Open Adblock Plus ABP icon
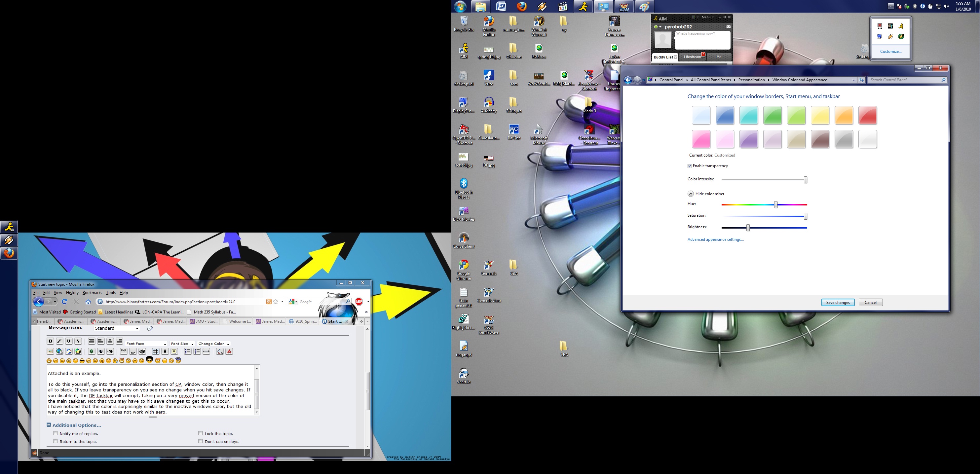Screen dimensions: 980x474 point(358,302)
